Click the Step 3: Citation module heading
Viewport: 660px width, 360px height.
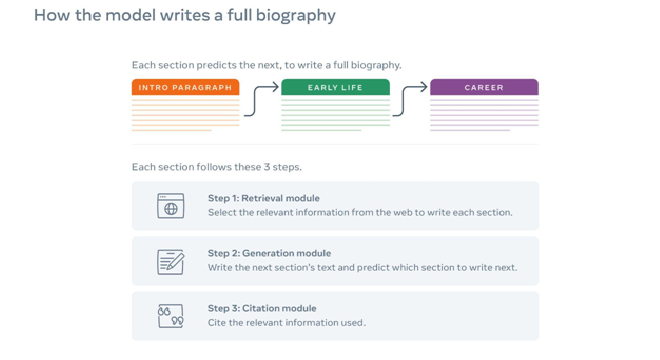coord(262,308)
